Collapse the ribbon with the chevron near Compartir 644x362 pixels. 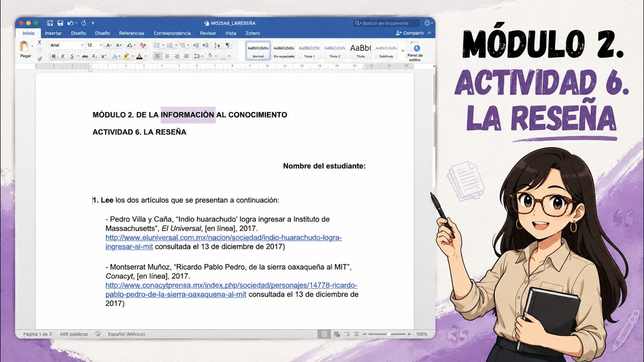(x=429, y=33)
